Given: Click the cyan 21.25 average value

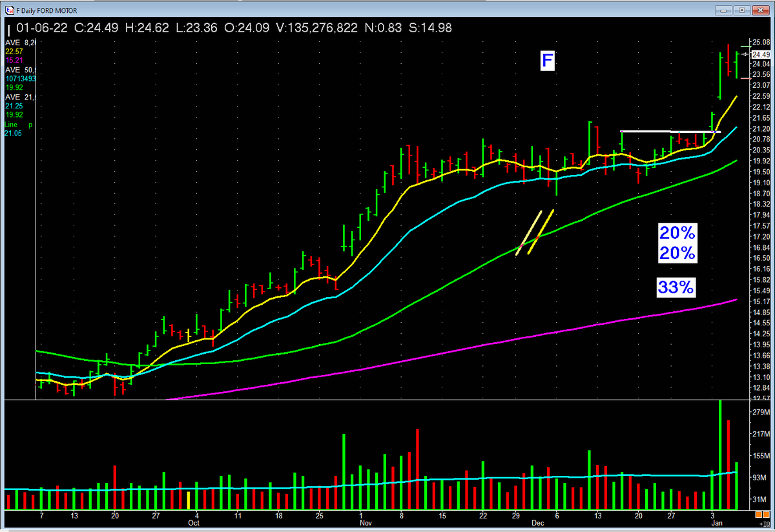Looking at the screenshot, I should 14,106.
